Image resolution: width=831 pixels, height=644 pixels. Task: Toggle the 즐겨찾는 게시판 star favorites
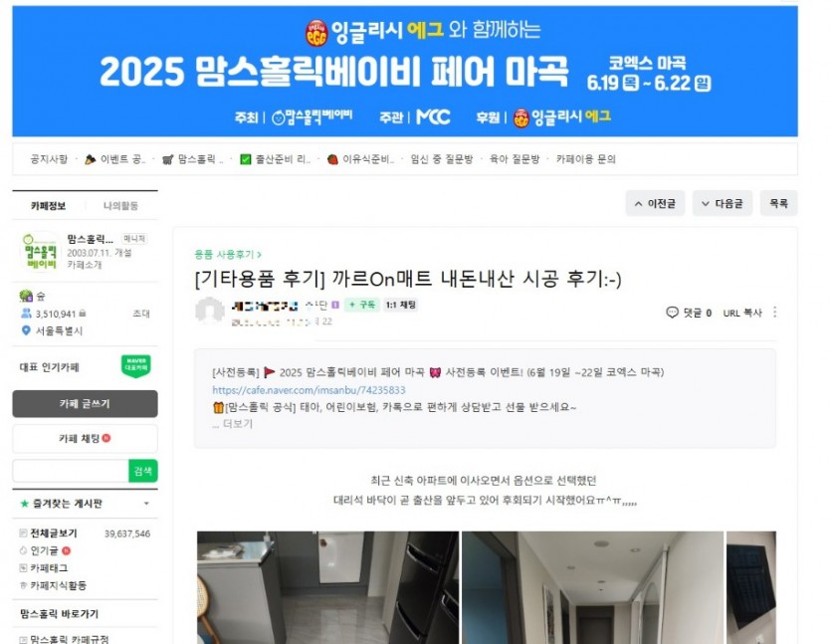point(24,504)
